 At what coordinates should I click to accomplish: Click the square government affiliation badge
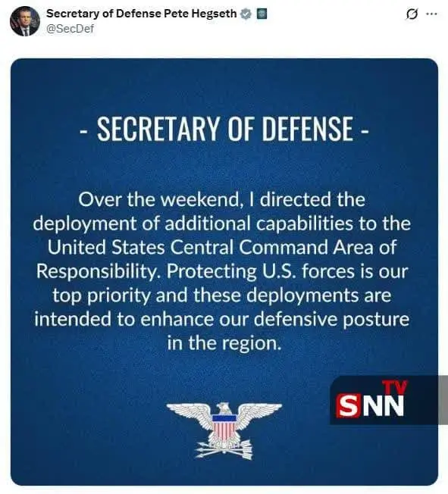(262, 14)
